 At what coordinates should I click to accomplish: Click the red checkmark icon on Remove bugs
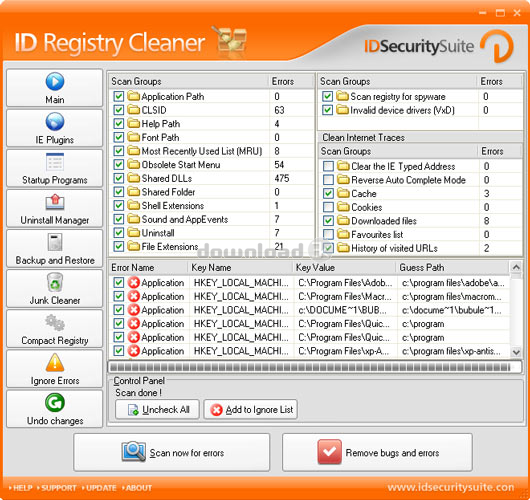(330, 452)
